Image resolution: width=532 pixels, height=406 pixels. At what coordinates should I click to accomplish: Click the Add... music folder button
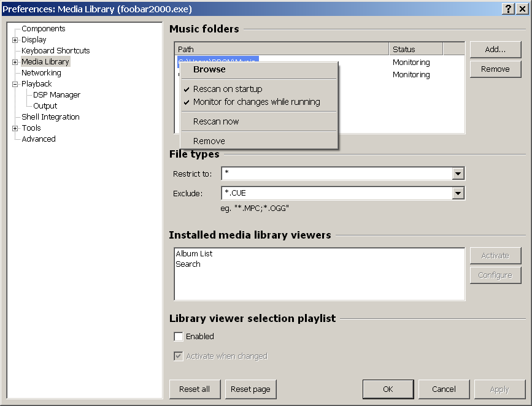pos(495,50)
